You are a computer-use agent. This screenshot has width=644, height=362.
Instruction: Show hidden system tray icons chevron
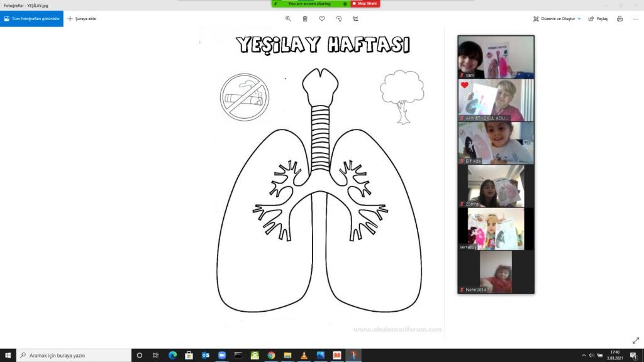tap(584, 355)
